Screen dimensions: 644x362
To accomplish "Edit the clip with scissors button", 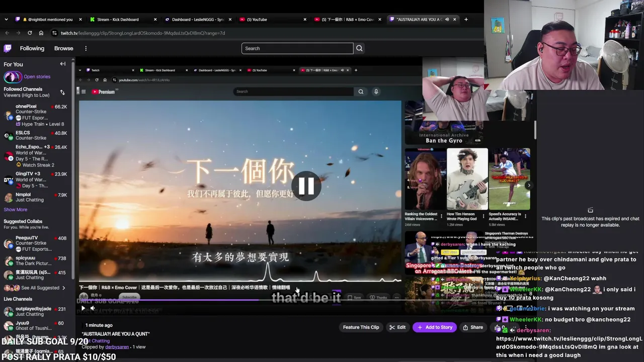I will (397, 327).
